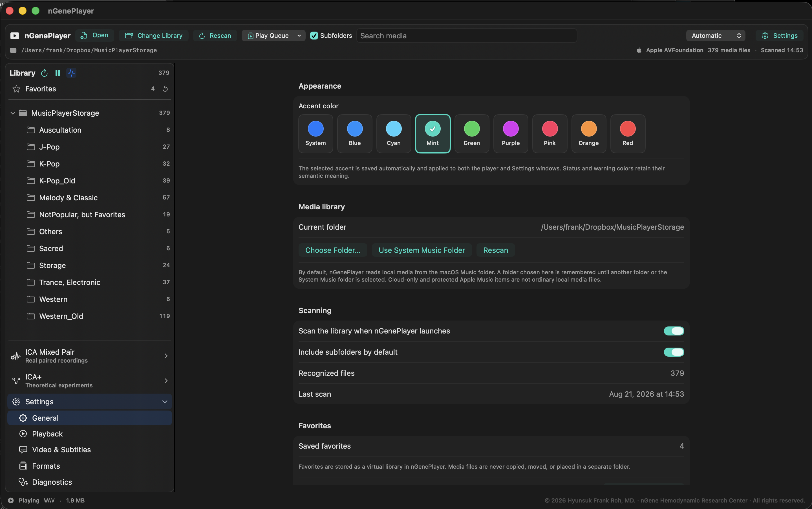Click Rescan in Media library section
Image resolution: width=812 pixels, height=509 pixels.
(x=495, y=250)
